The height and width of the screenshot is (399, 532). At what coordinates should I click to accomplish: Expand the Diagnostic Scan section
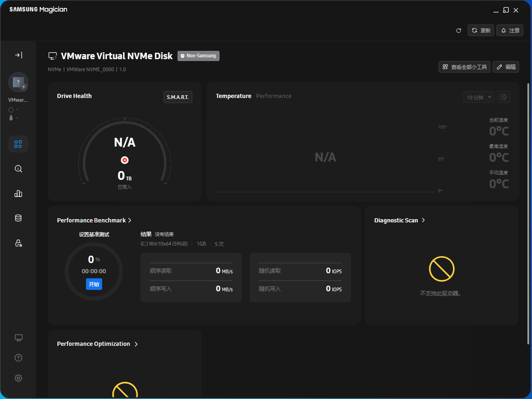(x=399, y=221)
